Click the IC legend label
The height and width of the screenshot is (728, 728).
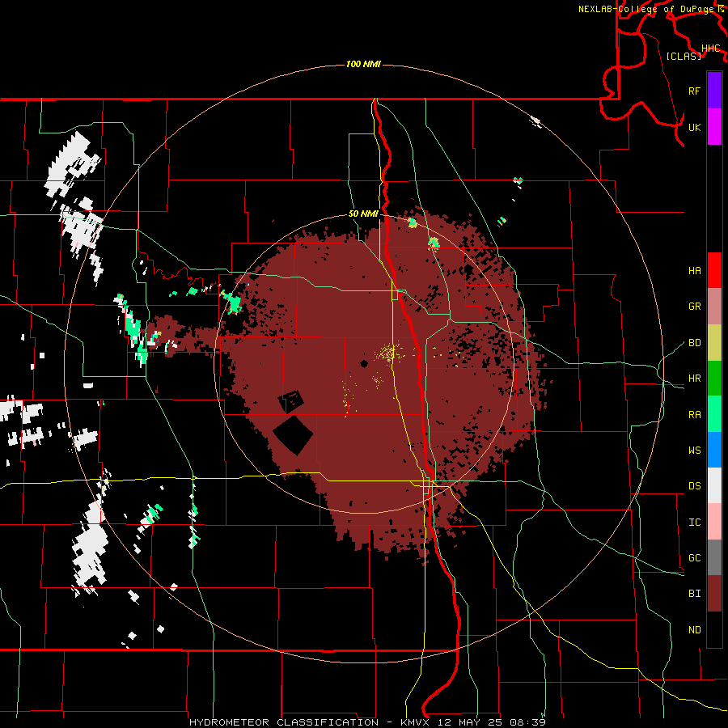point(694,523)
